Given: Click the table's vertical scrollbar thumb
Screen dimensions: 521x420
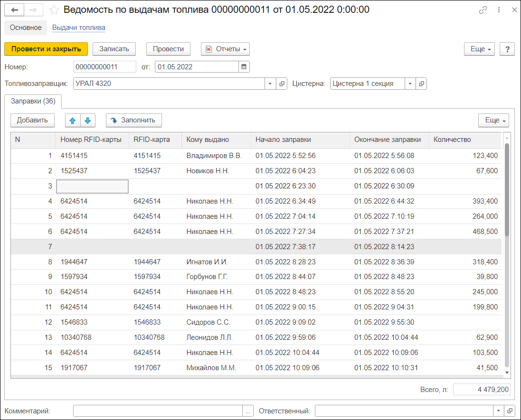Looking at the screenshot, I should click(x=507, y=189).
